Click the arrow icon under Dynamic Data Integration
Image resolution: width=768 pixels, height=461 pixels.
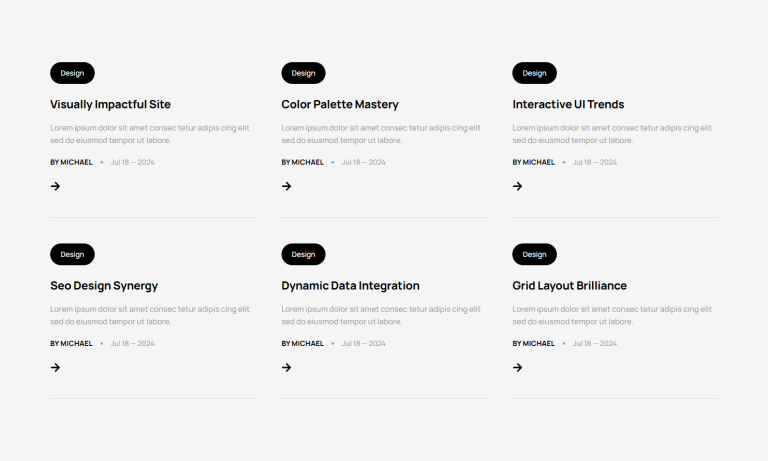(286, 367)
